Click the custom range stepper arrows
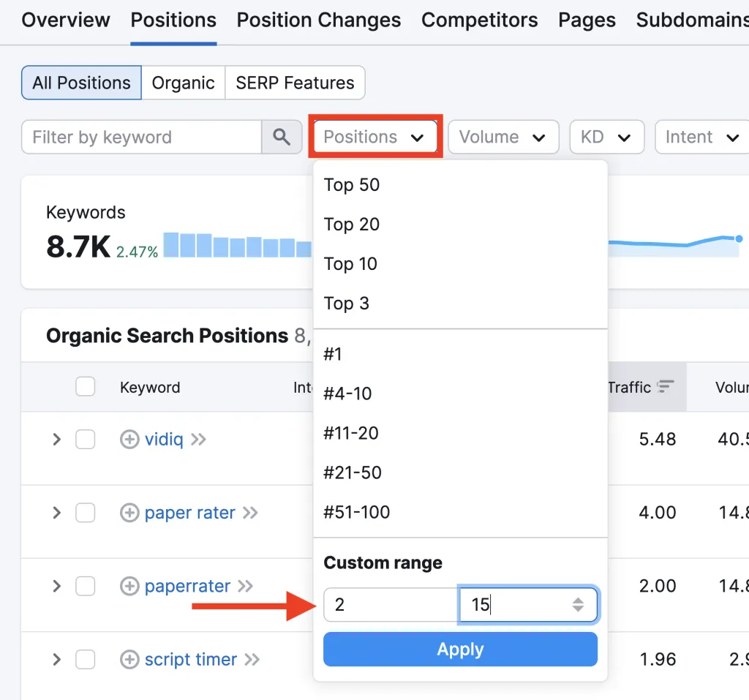 [578, 605]
